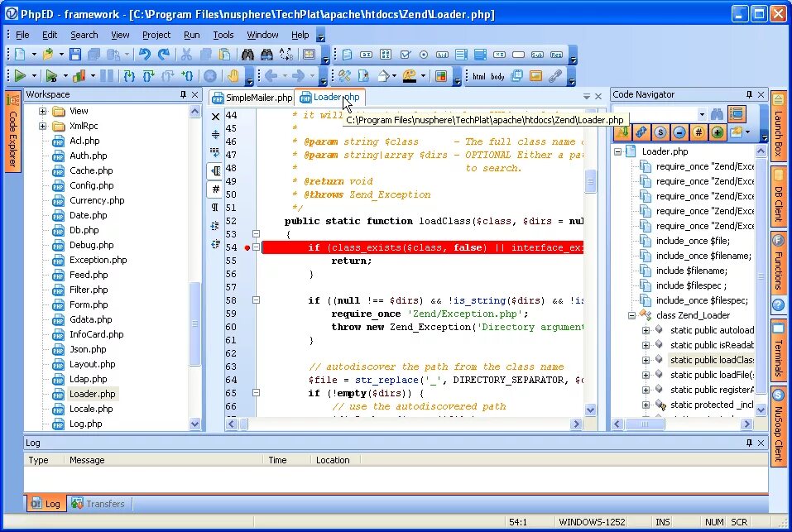Click the painter palette color icon
792x532 pixels.
click(410, 76)
